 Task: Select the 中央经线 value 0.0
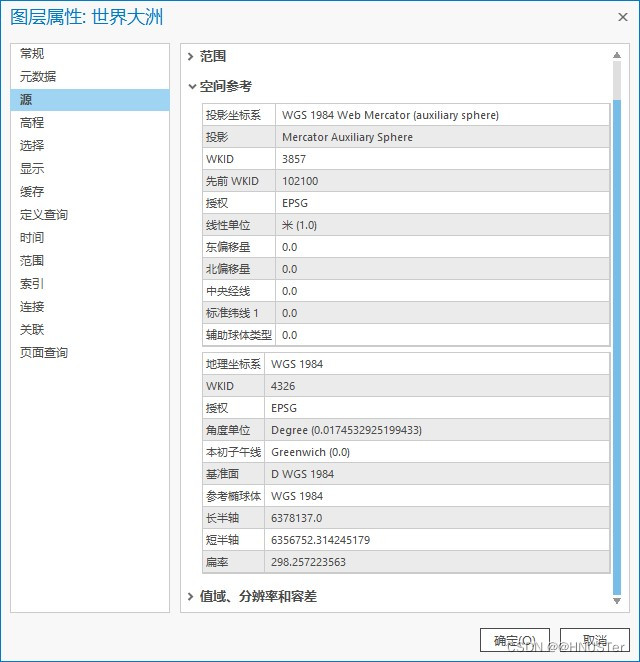(x=289, y=291)
